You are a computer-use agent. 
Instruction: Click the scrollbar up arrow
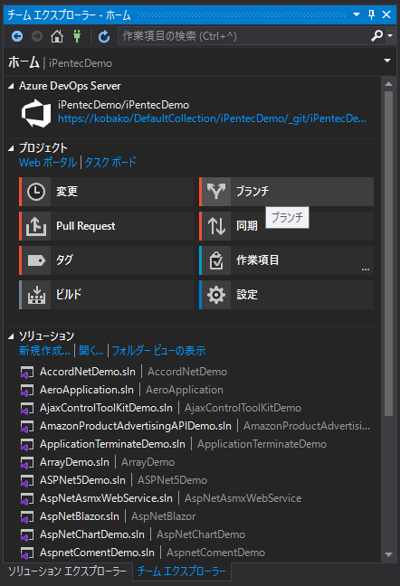click(388, 84)
